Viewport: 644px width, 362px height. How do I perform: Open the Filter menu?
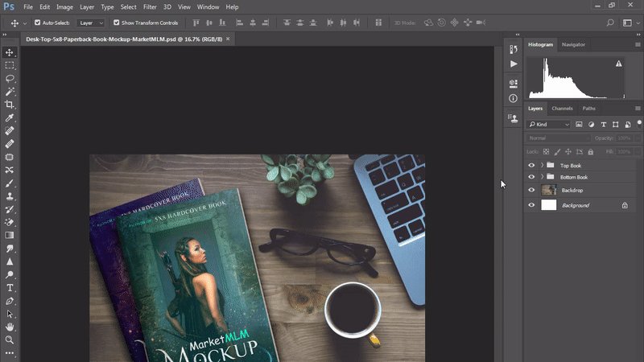(x=150, y=6)
